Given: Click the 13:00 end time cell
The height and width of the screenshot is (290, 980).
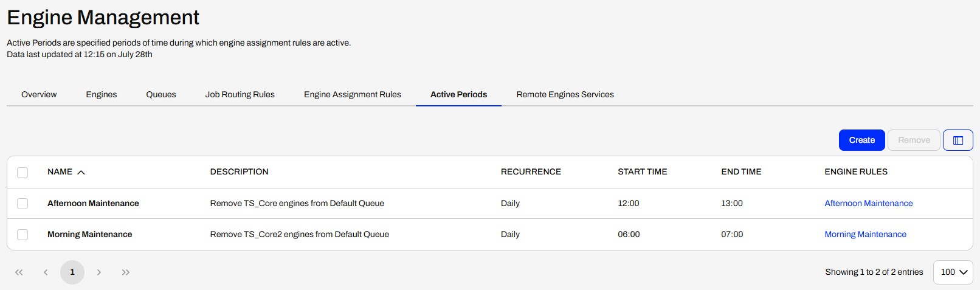Looking at the screenshot, I should click(x=732, y=203).
